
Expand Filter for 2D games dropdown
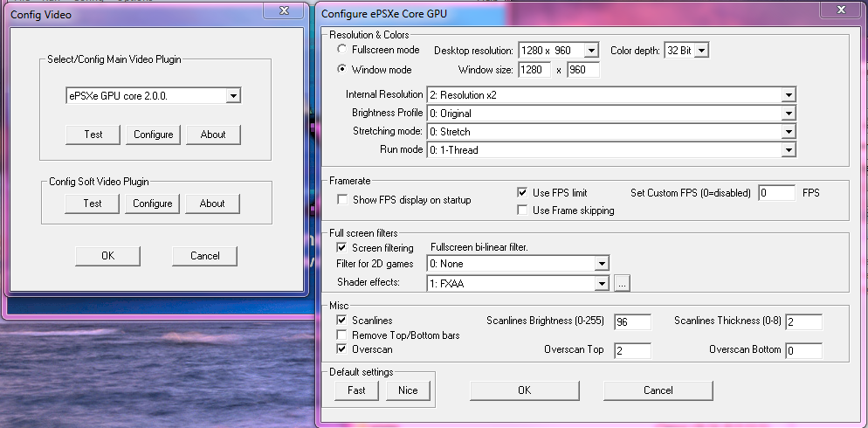(602, 264)
